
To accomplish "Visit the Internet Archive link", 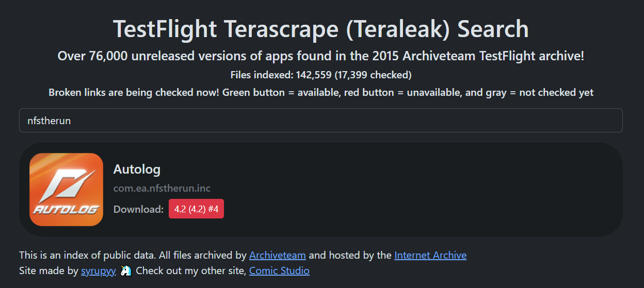I will click(430, 255).
